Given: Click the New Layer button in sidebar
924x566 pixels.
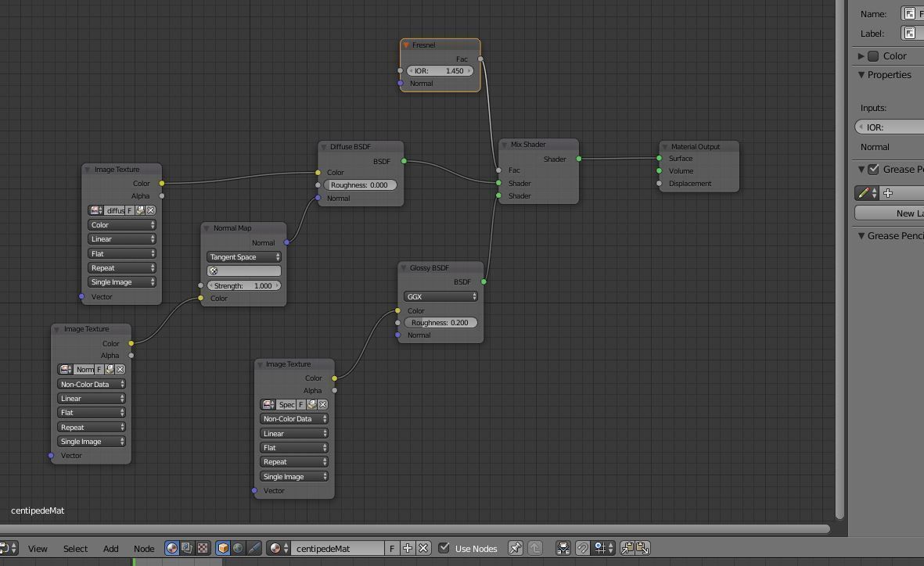Looking at the screenshot, I should (x=890, y=213).
